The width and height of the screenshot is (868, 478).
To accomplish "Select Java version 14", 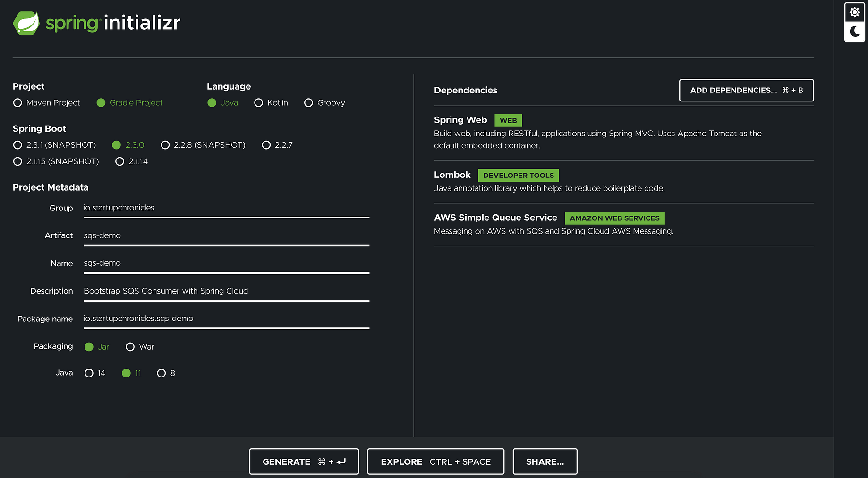I will (x=95, y=373).
